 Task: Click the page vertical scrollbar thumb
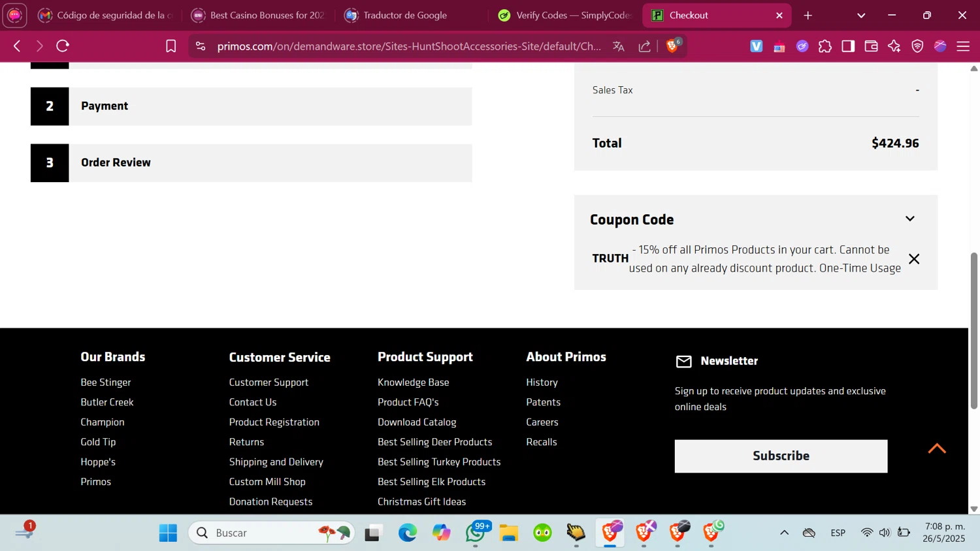pos(973,330)
